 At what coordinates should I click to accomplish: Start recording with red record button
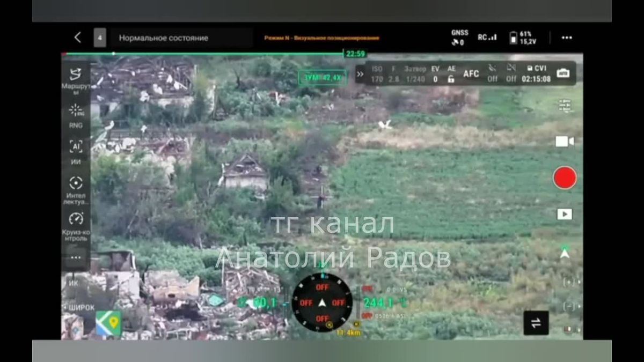coord(565,178)
